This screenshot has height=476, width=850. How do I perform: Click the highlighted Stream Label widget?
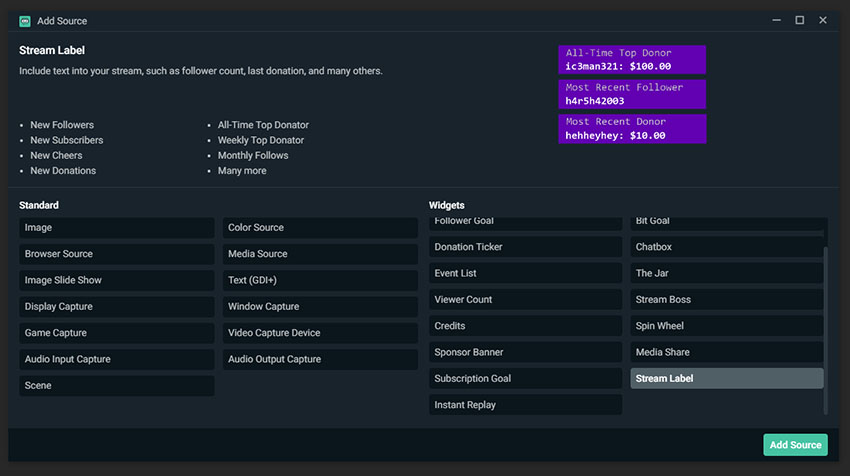click(726, 378)
